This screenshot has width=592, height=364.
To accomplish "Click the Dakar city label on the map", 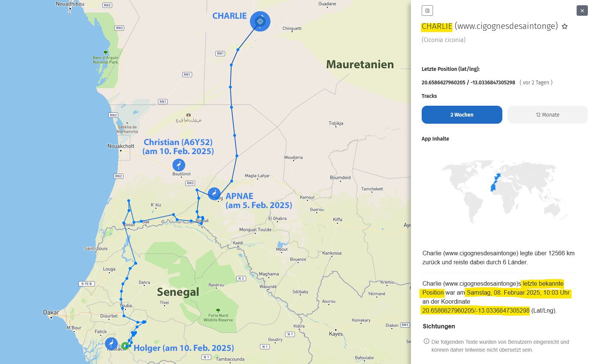I will click(51, 312).
